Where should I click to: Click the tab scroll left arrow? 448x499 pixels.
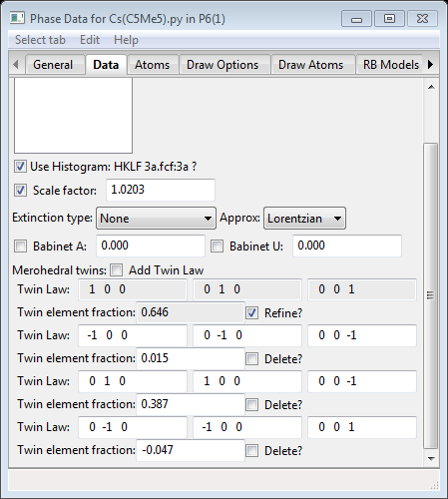(16, 64)
